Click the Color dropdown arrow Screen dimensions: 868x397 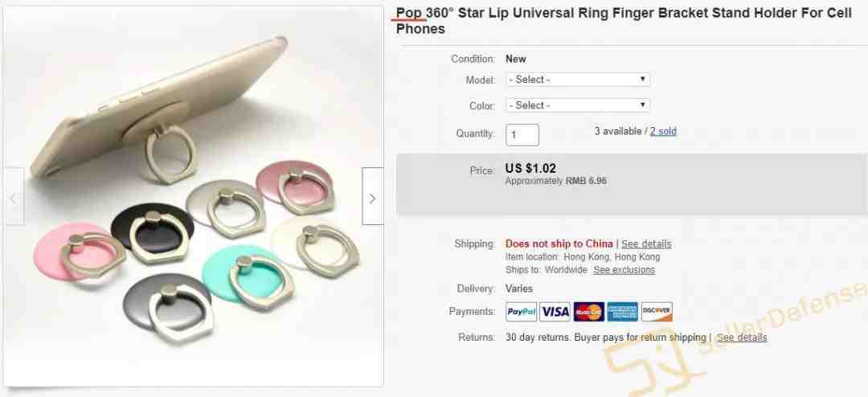[x=642, y=104]
